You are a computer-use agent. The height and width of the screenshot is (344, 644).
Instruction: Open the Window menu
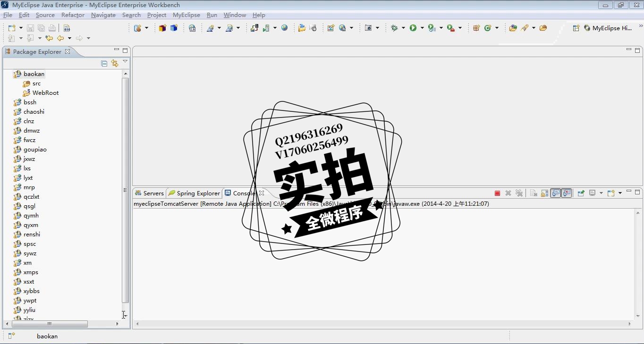point(235,15)
